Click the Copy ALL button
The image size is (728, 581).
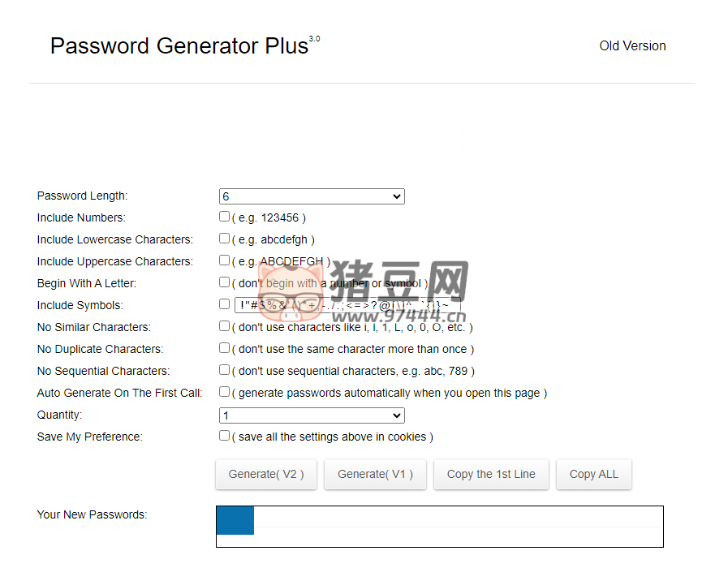click(x=593, y=475)
